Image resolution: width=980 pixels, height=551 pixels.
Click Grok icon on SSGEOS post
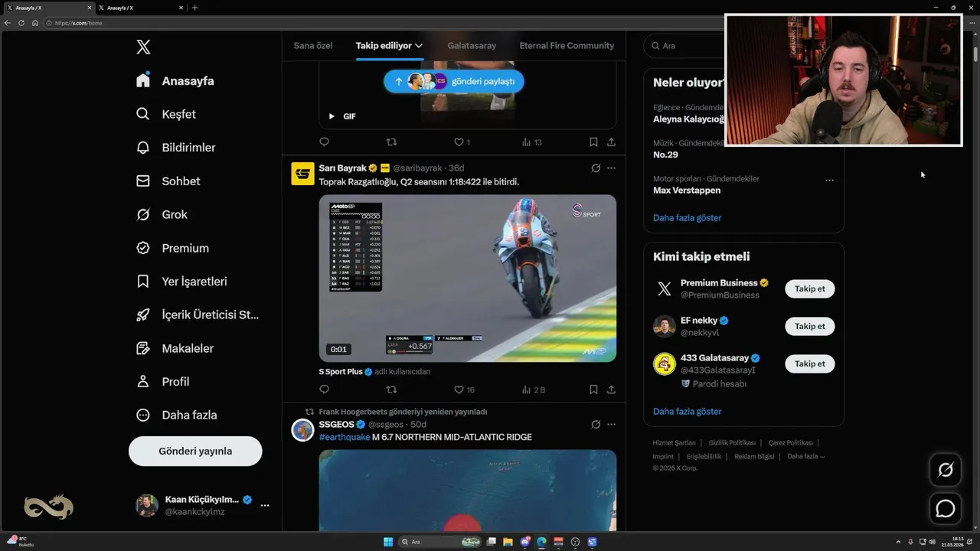596,424
